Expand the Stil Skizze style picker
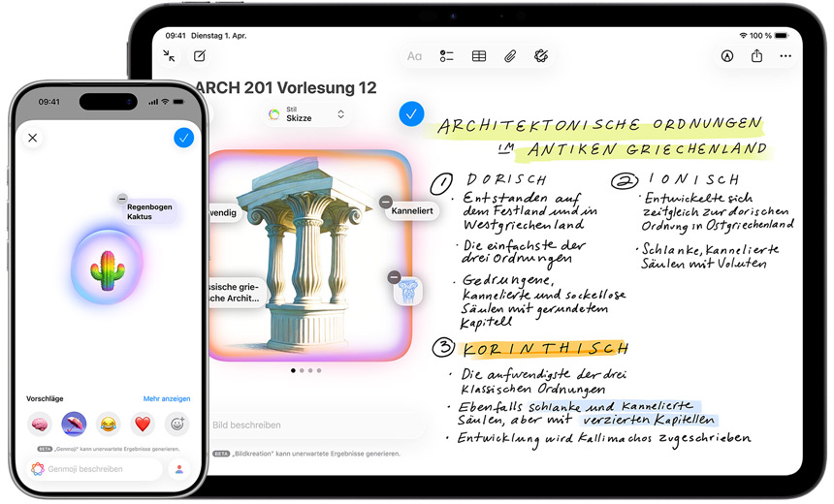The width and height of the screenshot is (834, 504). pos(306,114)
